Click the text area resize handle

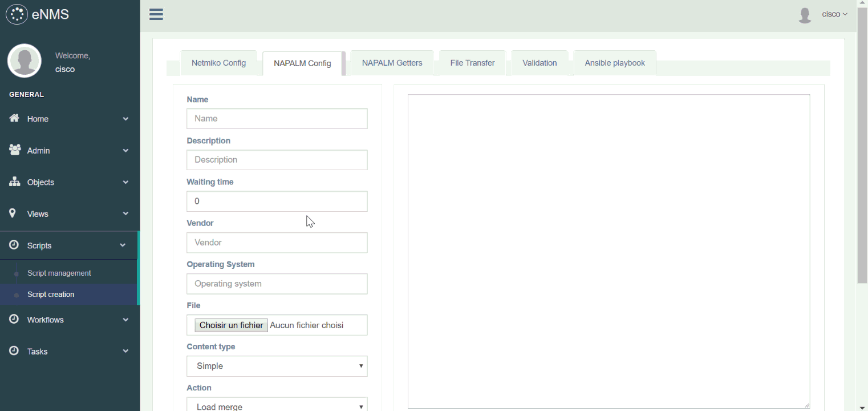(807, 405)
